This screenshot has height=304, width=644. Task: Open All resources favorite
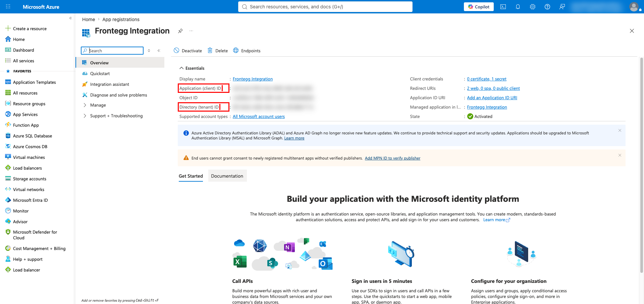[x=25, y=93]
